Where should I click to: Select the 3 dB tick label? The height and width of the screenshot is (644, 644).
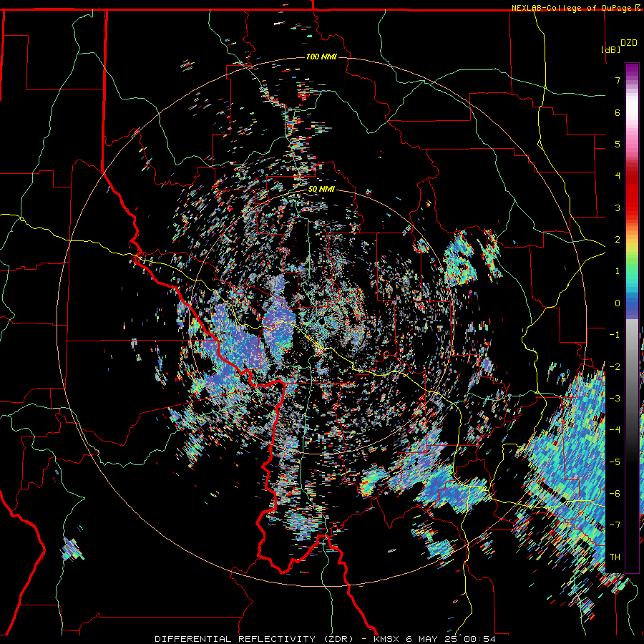click(x=618, y=208)
